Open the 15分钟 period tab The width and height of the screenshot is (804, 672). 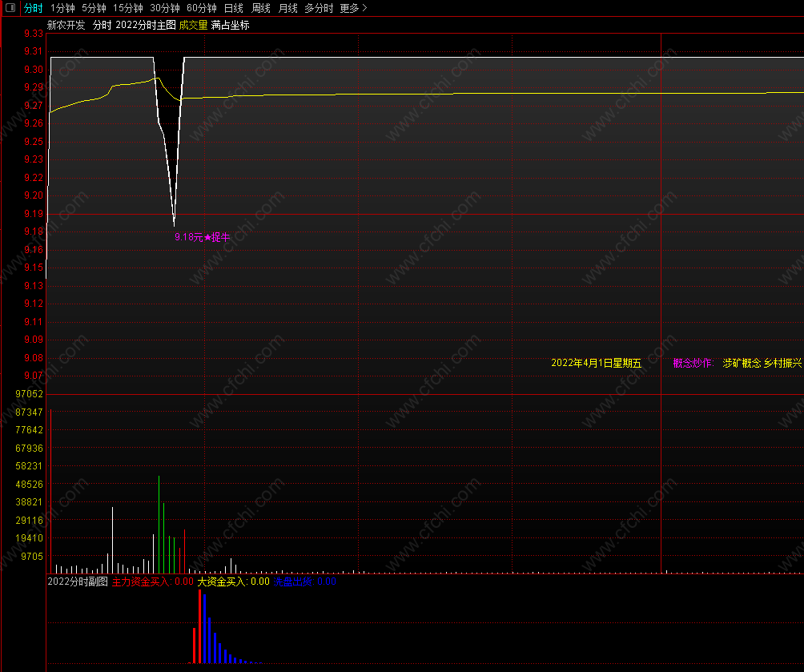(x=128, y=8)
